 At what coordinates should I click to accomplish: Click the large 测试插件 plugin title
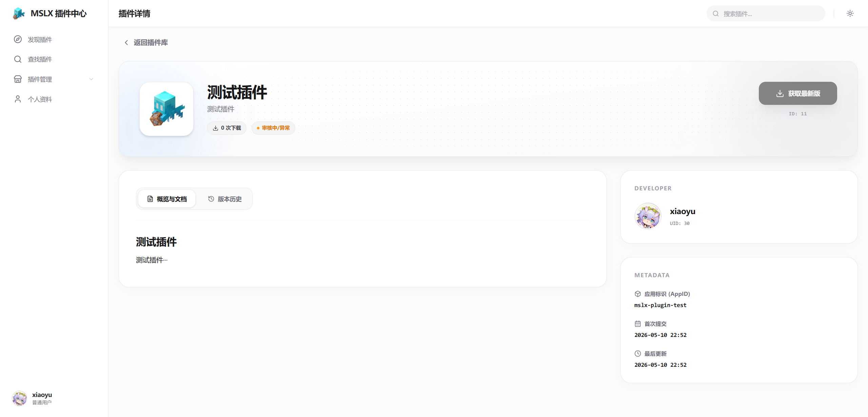pyautogui.click(x=237, y=92)
